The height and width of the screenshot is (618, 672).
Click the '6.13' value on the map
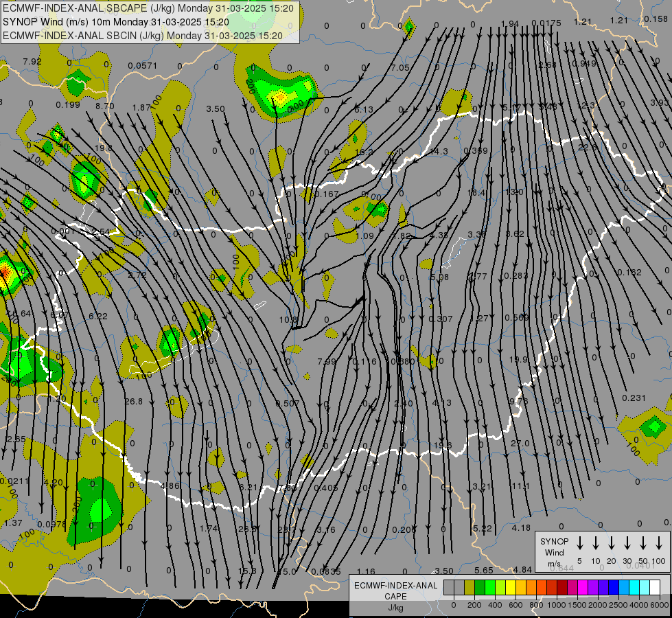point(363,110)
